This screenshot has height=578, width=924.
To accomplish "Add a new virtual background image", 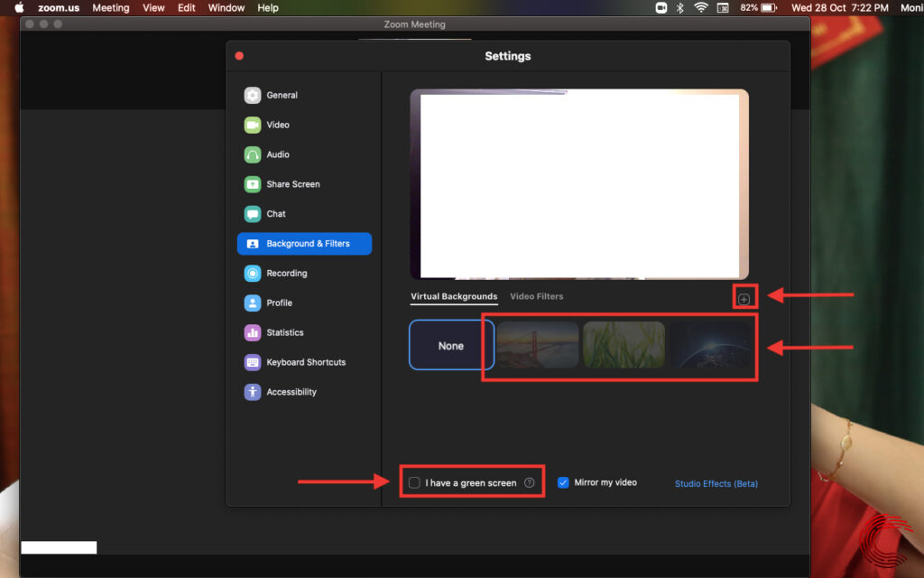I will click(x=744, y=299).
